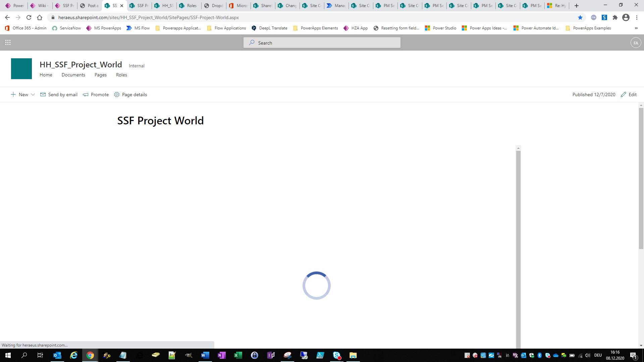Screen dimensions: 644x362
Task: Open Skype from the taskbar
Action: tap(337, 355)
